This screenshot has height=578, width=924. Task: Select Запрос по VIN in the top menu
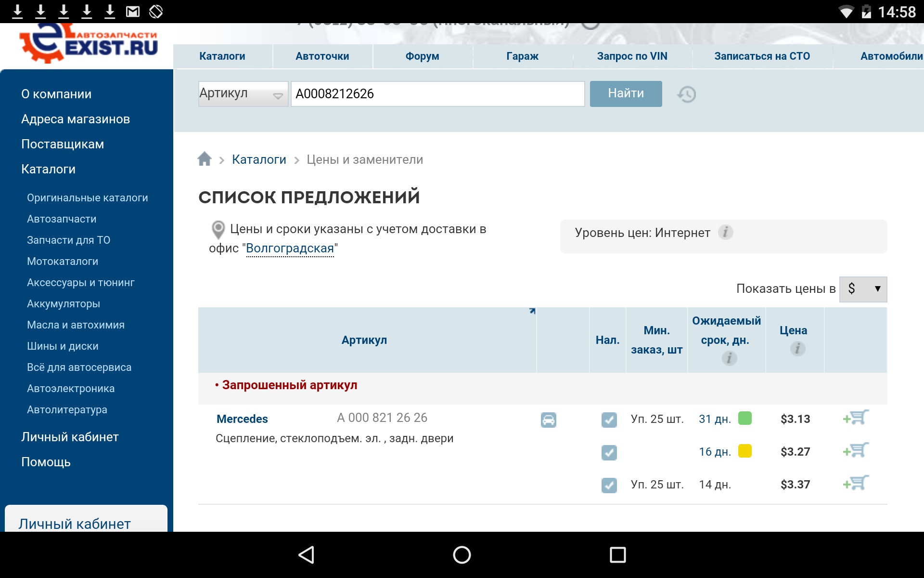pos(632,56)
